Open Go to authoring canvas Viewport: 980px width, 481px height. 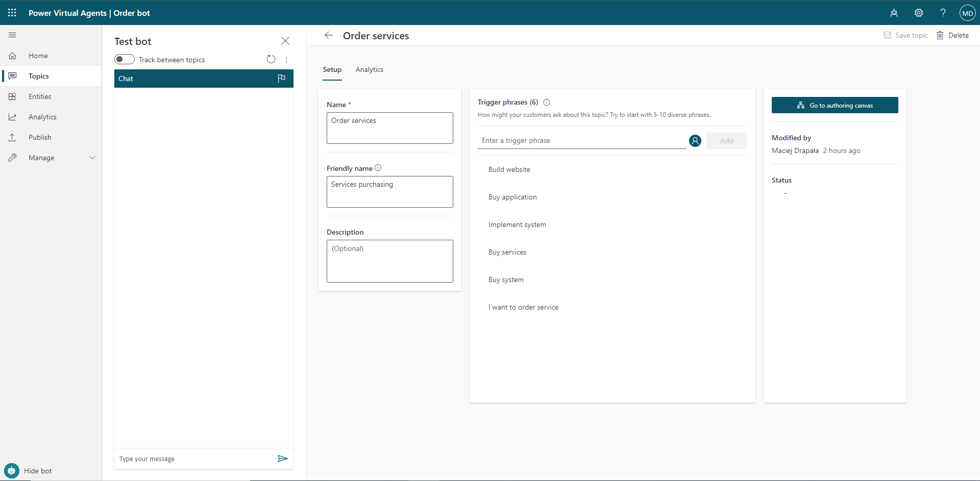[x=835, y=105]
